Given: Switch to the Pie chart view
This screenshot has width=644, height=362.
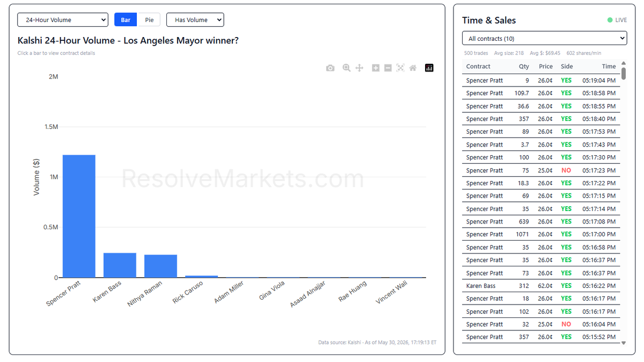Looking at the screenshot, I should coord(149,20).
